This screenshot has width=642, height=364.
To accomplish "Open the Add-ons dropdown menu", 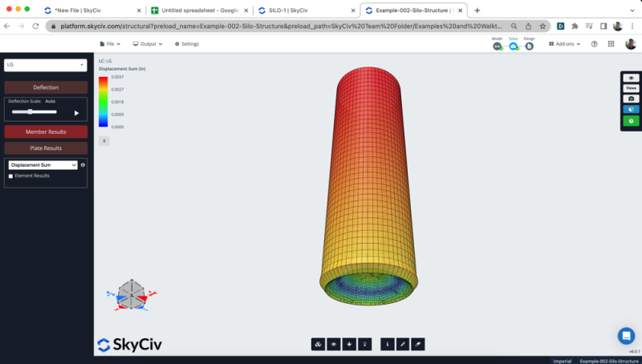I will 565,44.
